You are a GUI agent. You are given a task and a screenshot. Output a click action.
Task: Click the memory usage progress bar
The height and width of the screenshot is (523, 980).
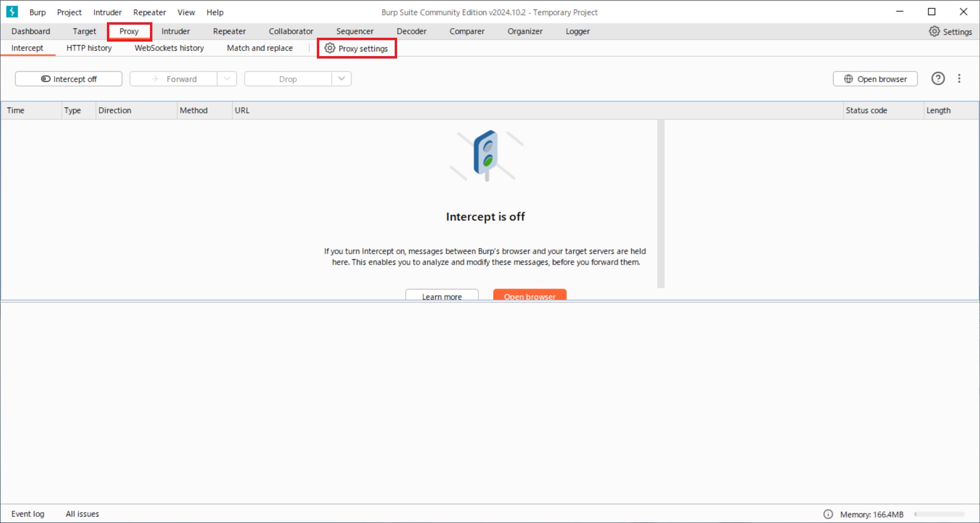point(939,514)
